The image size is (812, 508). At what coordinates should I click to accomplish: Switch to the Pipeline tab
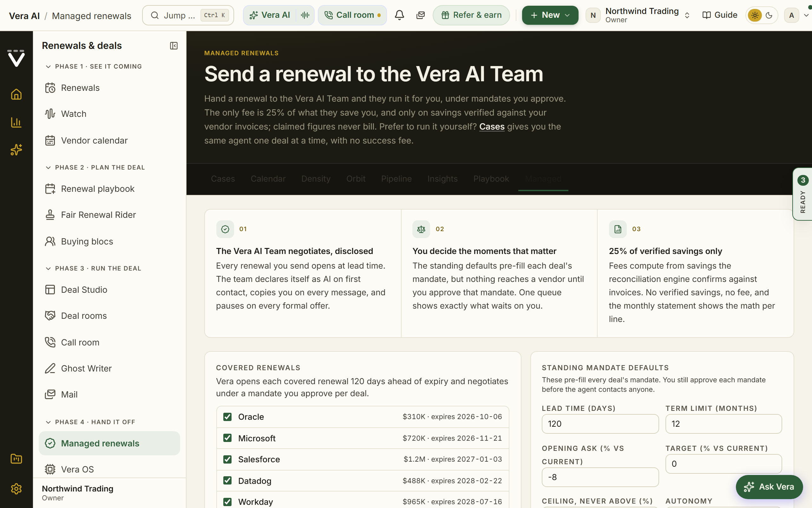point(396,179)
